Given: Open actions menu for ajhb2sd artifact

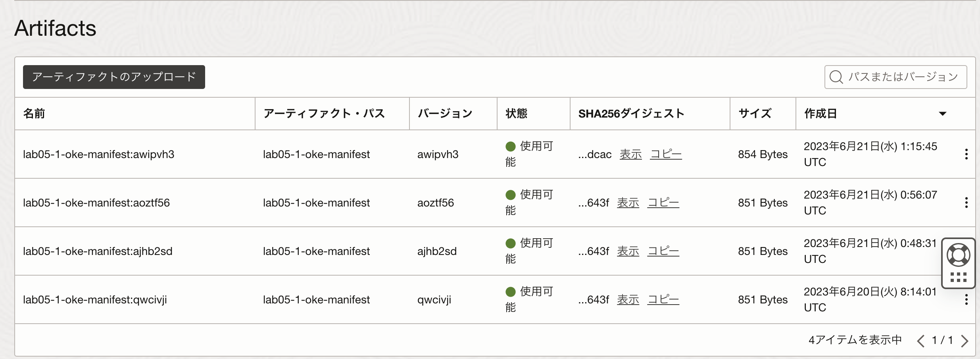Looking at the screenshot, I should pyautogui.click(x=966, y=251).
